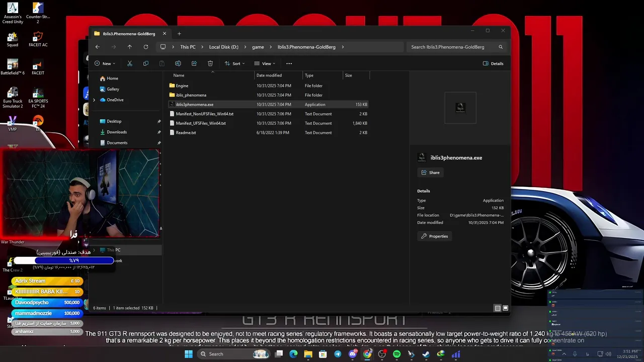Open VMP desktop shortcut
The height and width of the screenshot is (362, 644).
[x=12, y=123]
